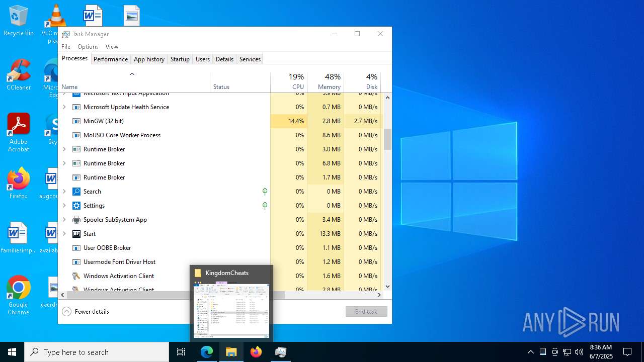Open the Options menu

(x=88, y=47)
